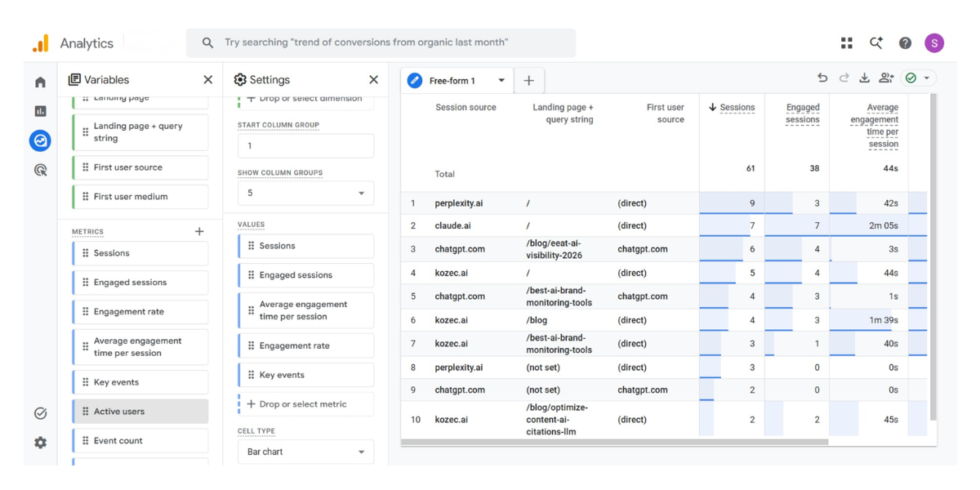Add a new exploration tab
Screen dimensions: 980x490
[x=528, y=80]
